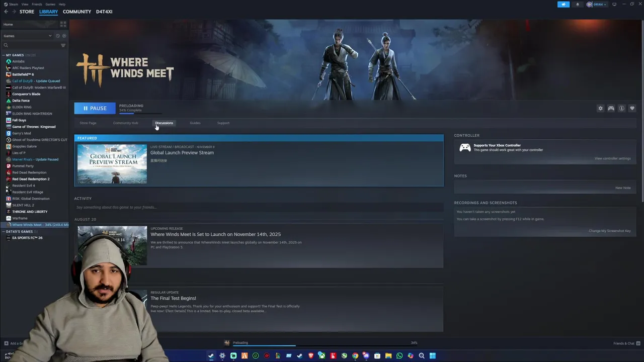The height and width of the screenshot is (362, 644).
Task: Select Red Dead Redemption 2 entry
Action: coord(30,179)
